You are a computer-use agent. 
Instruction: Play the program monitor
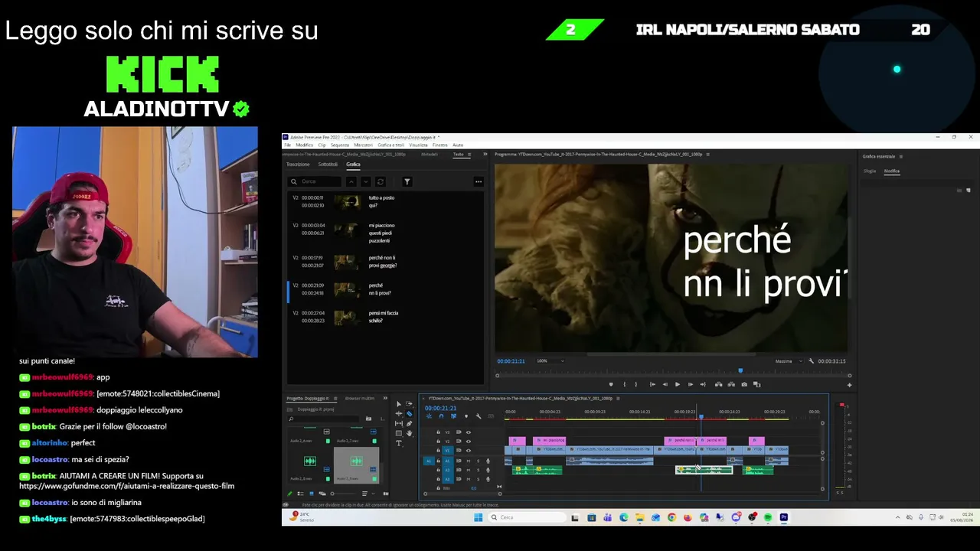pos(677,384)
